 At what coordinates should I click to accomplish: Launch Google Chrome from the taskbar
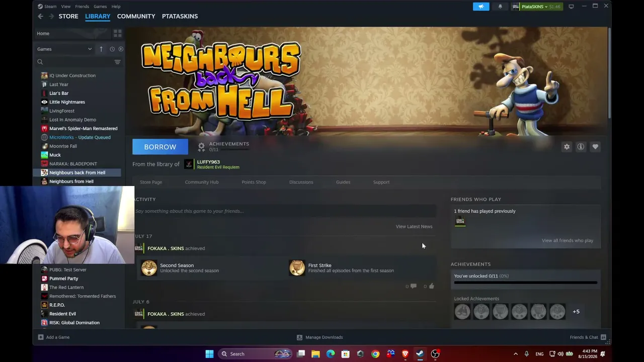click(375, 354)
